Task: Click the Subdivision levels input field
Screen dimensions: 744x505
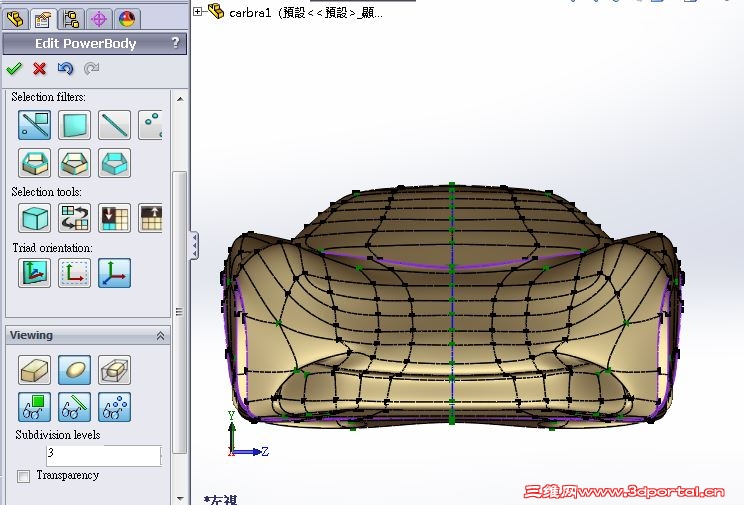Action: 104,456
